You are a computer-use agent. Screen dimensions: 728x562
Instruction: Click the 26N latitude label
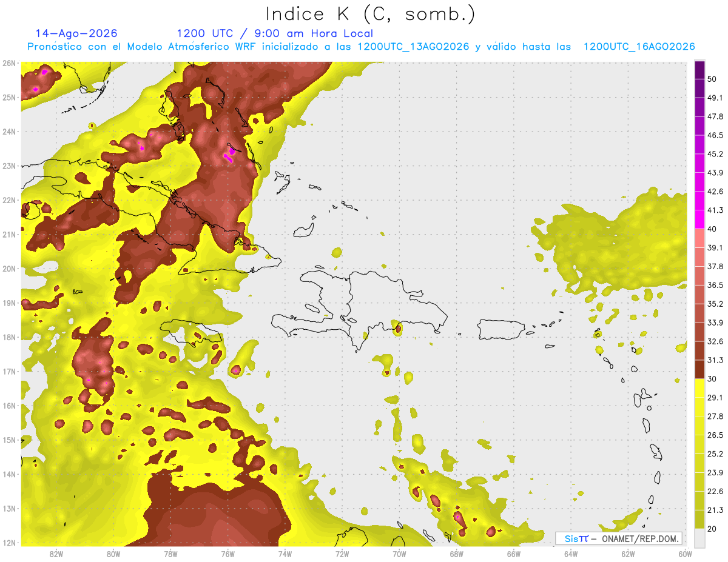(x=9, y=63)
